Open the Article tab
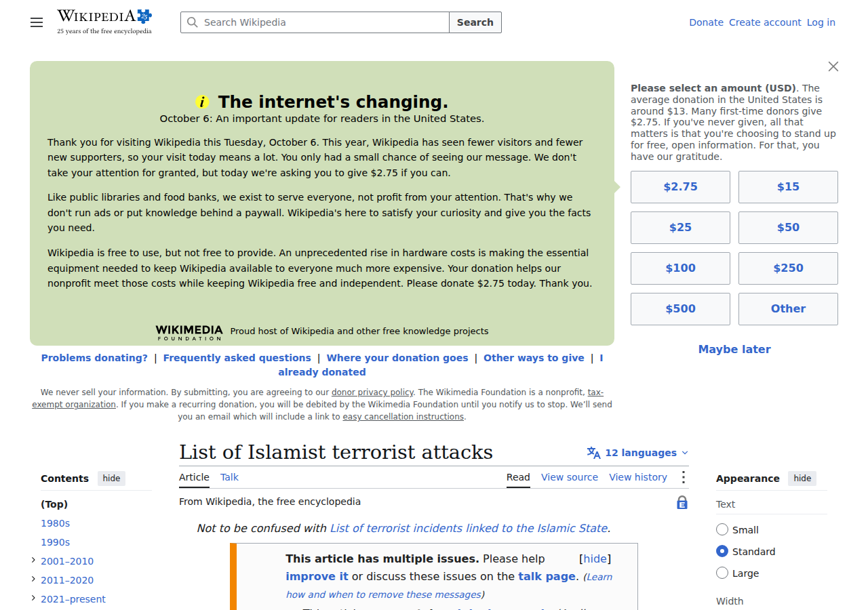The height and width of the screenshot is (610, 868). pyautogui.click(x=194, y=477)
